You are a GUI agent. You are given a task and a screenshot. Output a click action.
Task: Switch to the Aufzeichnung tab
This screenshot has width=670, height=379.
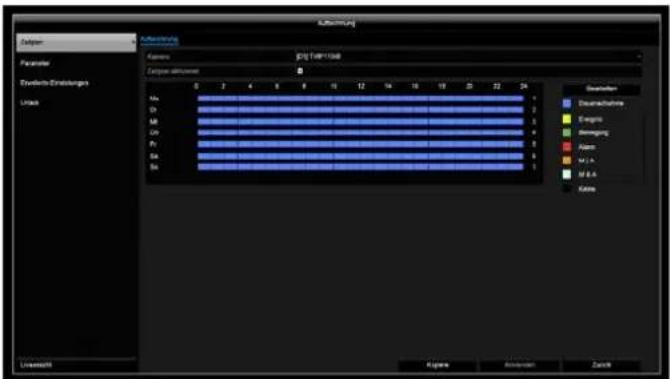tap(159, 40)
